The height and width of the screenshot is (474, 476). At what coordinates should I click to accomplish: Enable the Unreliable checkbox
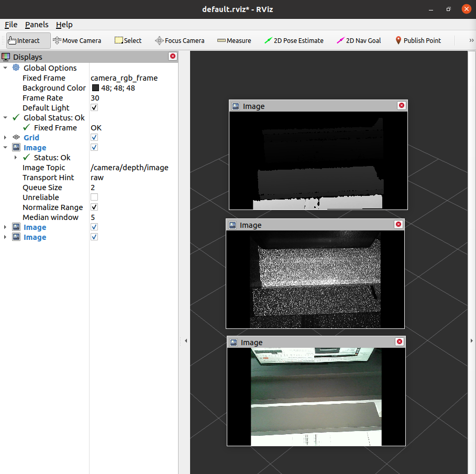click(x=94, y=197)
